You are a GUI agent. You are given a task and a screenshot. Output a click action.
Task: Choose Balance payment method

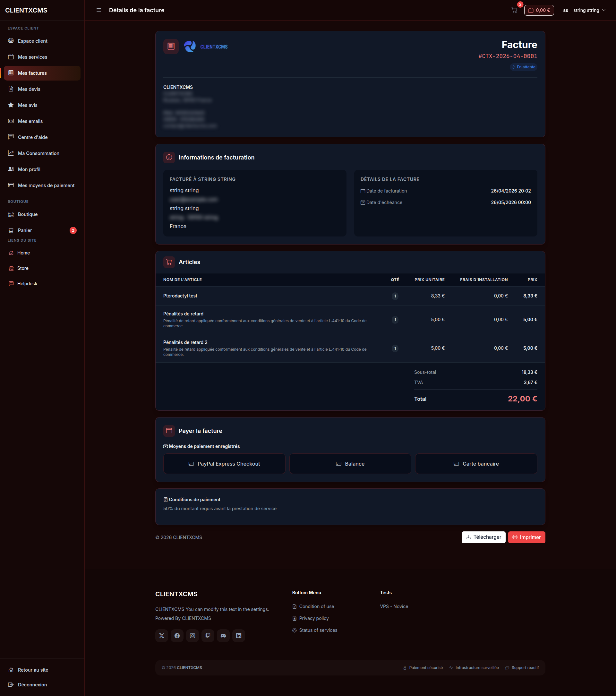coord(350,463)
